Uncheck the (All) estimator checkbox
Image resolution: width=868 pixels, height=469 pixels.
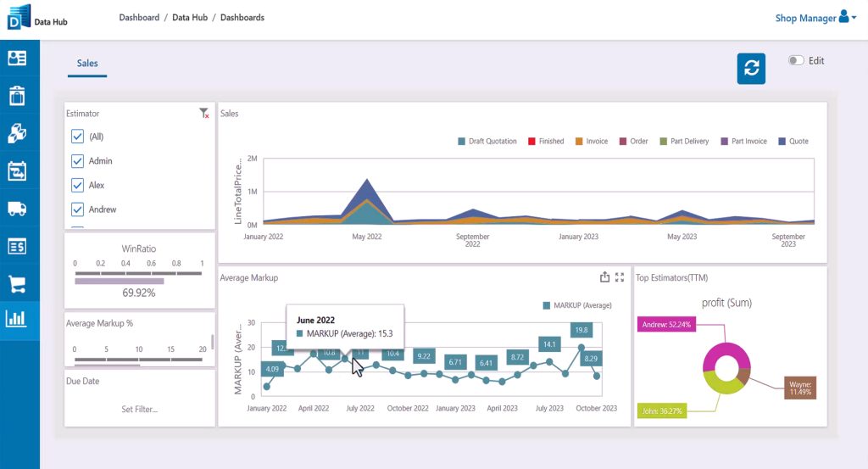click(x=78, y=137)
